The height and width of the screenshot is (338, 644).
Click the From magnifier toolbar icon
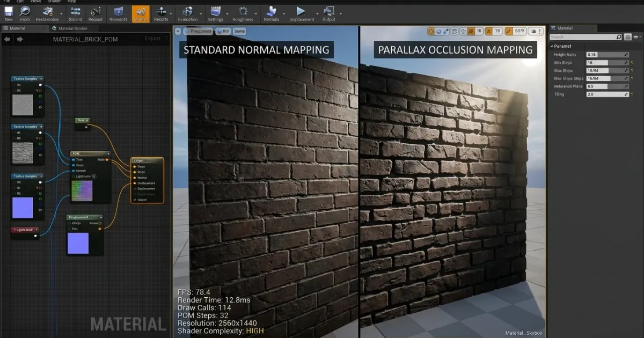coord(25,11)
